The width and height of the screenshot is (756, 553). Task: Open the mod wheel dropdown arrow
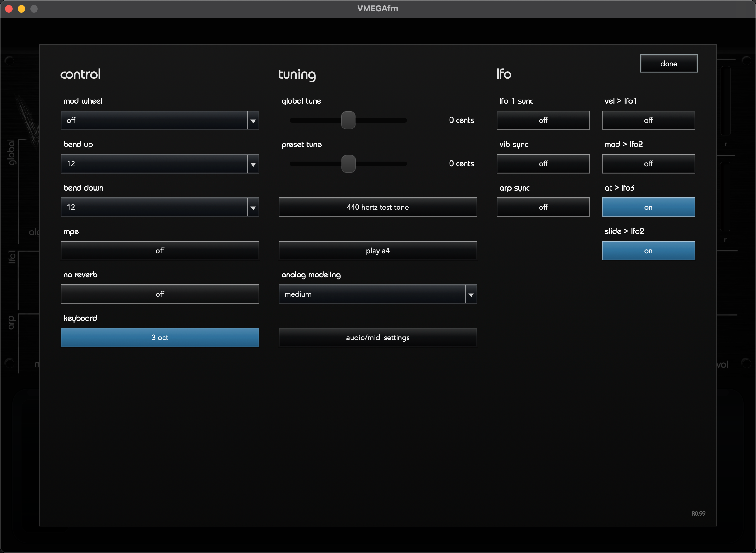[253, 121]
